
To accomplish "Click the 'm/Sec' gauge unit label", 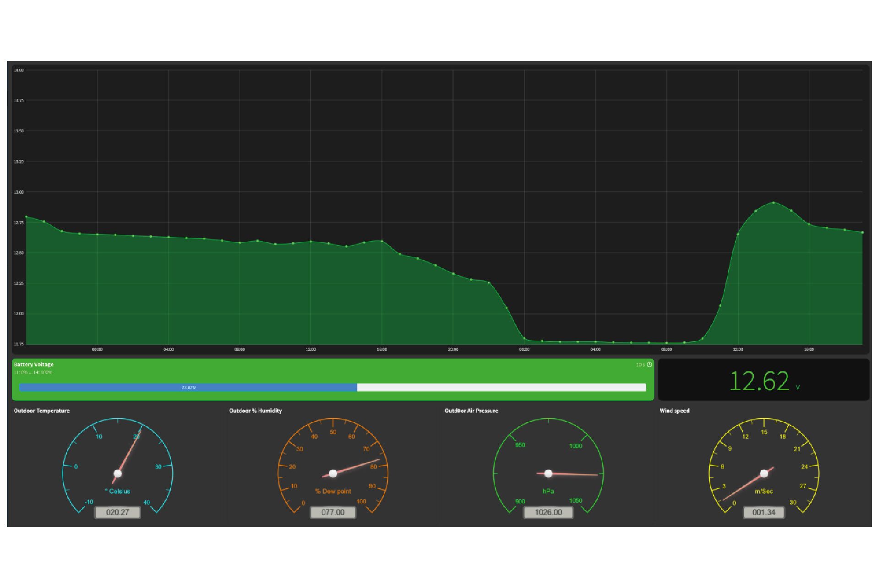I will click(x=764, y=491).
